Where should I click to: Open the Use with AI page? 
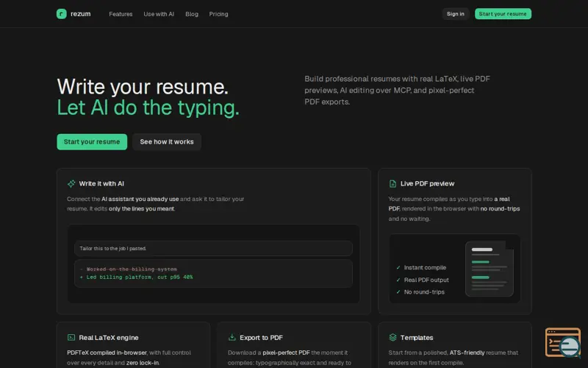click(159, 14)
